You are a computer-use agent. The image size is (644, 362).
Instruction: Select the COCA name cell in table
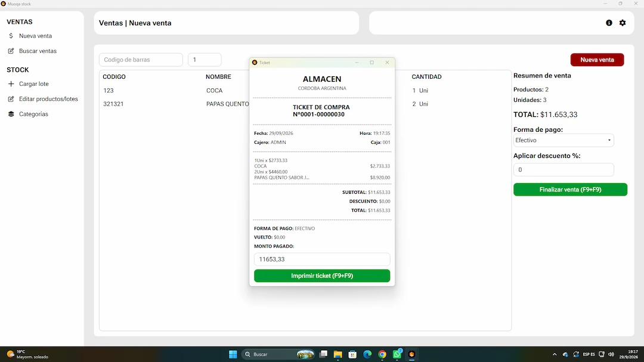point(215,91)
